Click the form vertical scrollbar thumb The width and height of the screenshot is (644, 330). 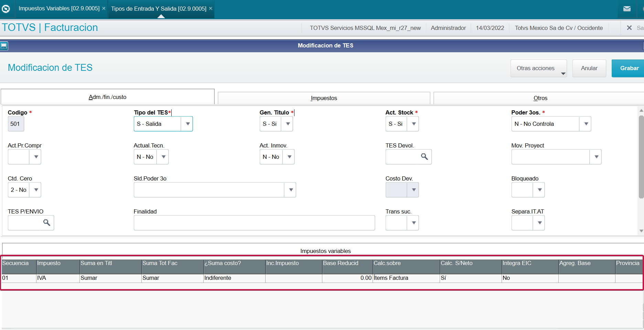coord(641,157)
